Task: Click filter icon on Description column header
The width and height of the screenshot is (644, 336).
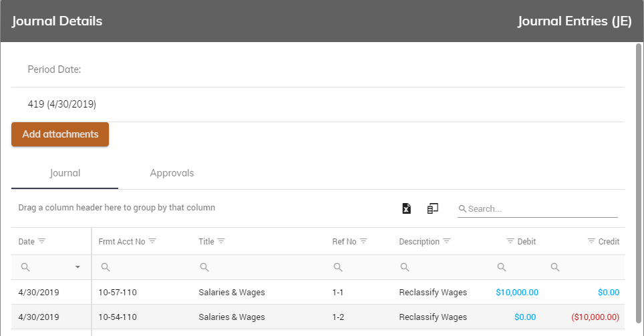Action: (447, 241)
